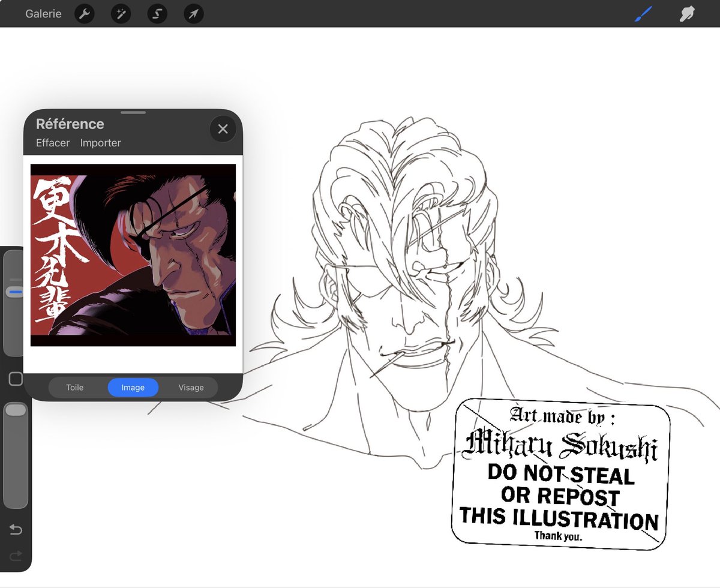720x588 pixels.
Task: Switch reference source to Toile
Action: click(75, 388)
